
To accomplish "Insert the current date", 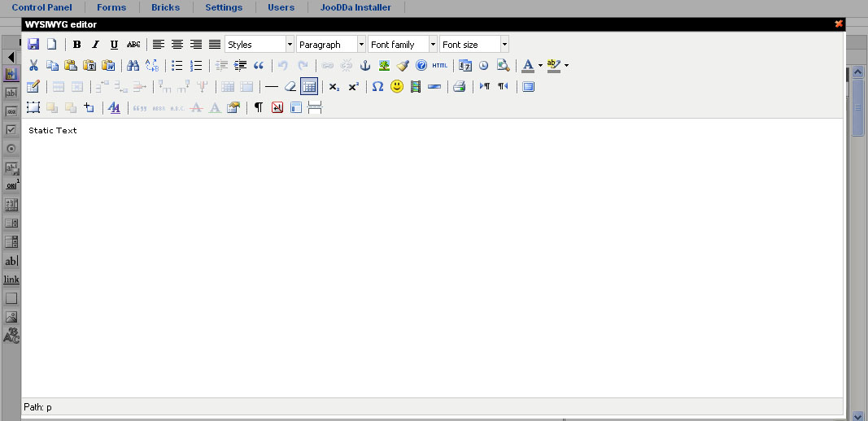I will tap(465, 65).
